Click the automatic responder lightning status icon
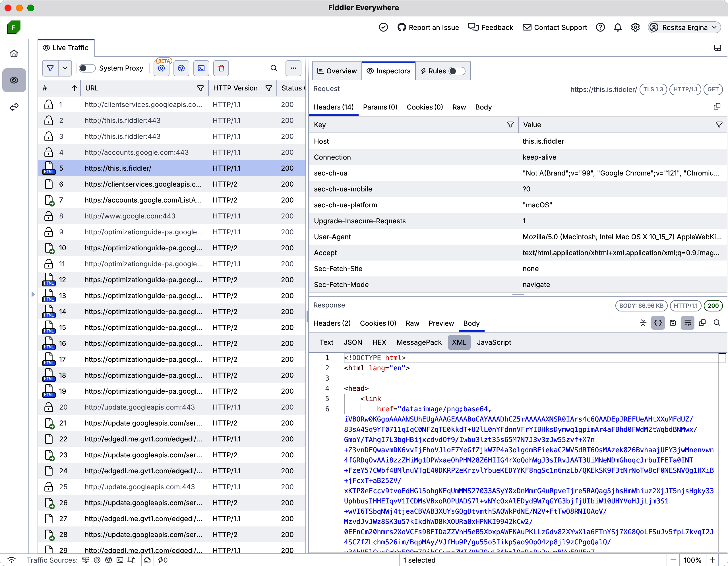 (163, 560)
